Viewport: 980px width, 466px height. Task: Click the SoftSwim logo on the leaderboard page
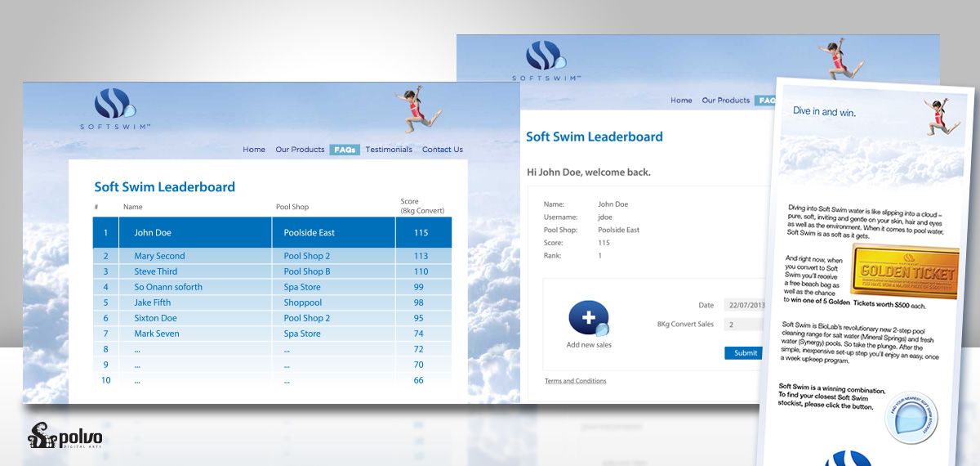(116, 109)
